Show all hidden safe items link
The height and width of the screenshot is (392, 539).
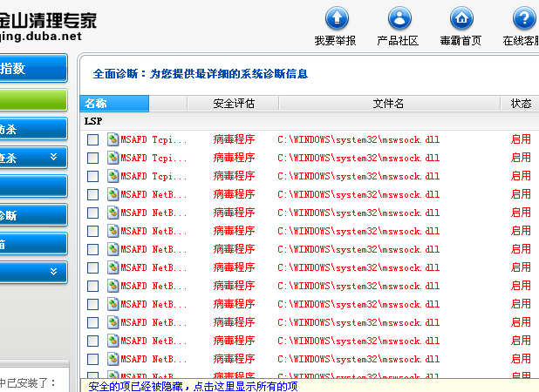point(193,386)
